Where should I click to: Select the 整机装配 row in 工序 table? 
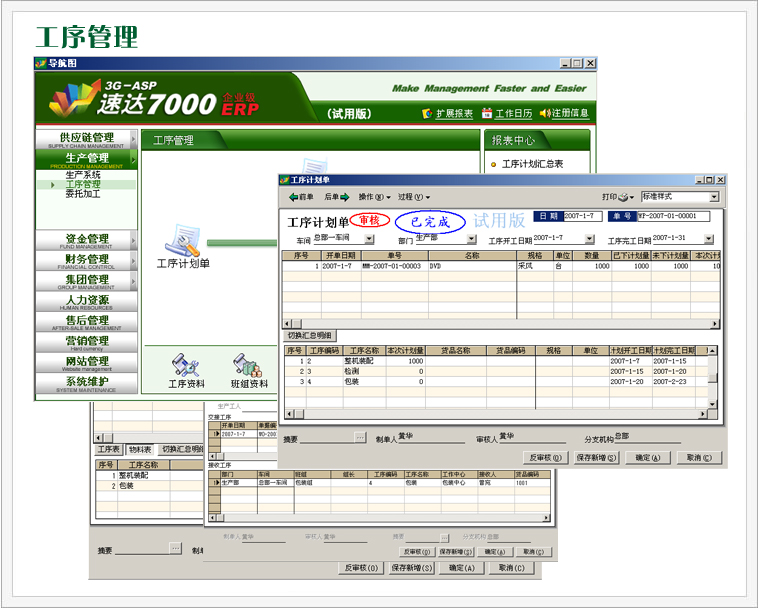click(496, 361)
